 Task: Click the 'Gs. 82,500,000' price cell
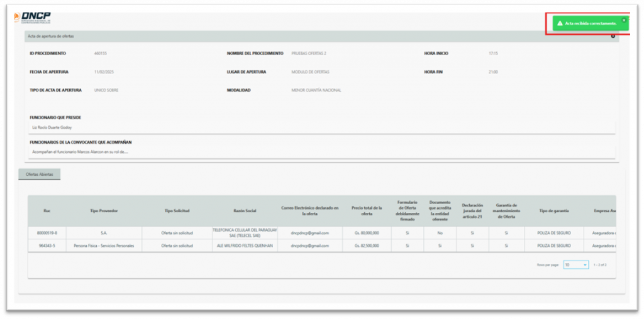(365, 246)
